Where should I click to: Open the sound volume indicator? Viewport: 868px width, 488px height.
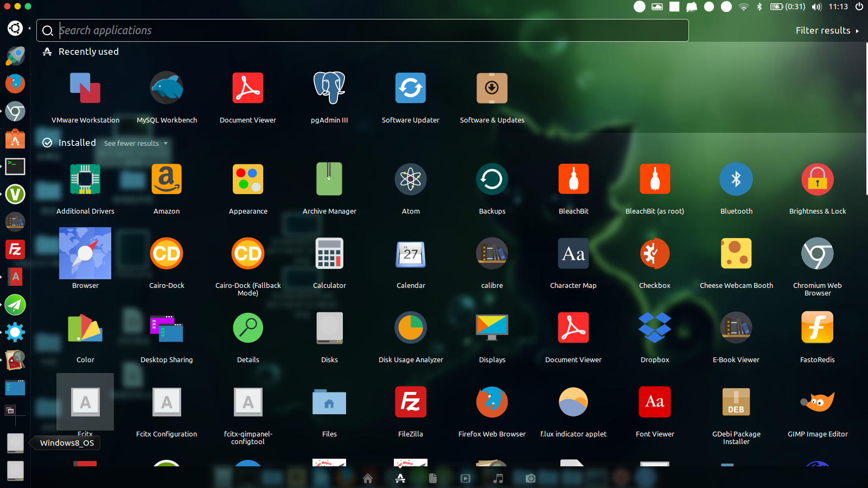(x=817, y=7)
